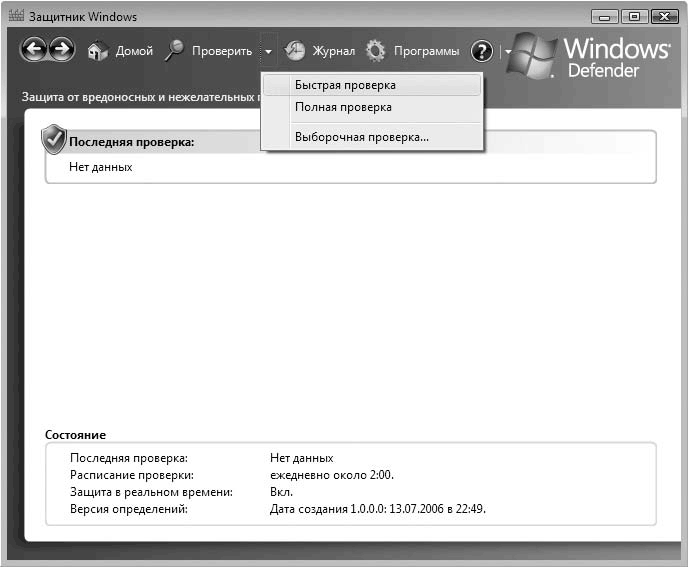
Task: Start a scan via Проверить
Action: click(222, 51)
